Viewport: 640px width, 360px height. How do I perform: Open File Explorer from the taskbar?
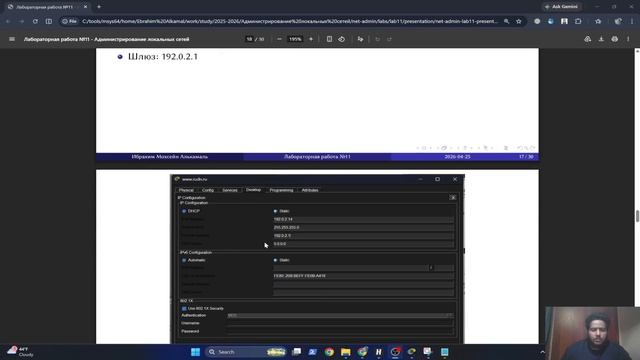[x=346, y=352]
